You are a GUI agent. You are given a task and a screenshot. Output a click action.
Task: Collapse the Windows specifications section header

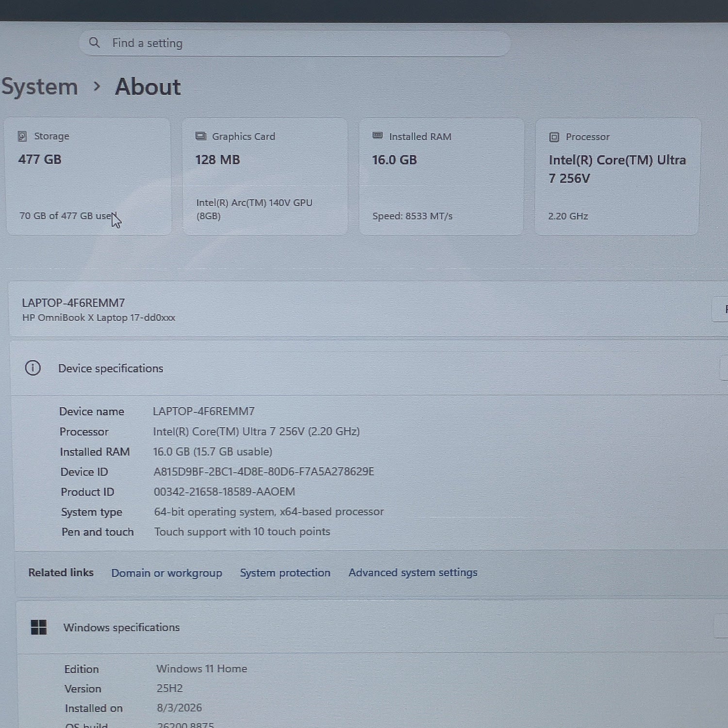click(x=372, y=627)
